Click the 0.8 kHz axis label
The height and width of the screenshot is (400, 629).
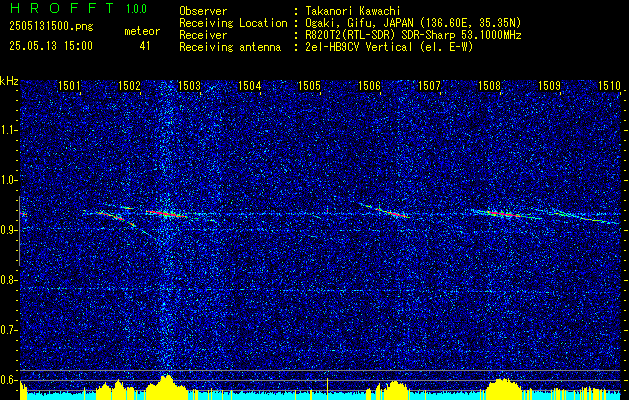pos(8,280)
